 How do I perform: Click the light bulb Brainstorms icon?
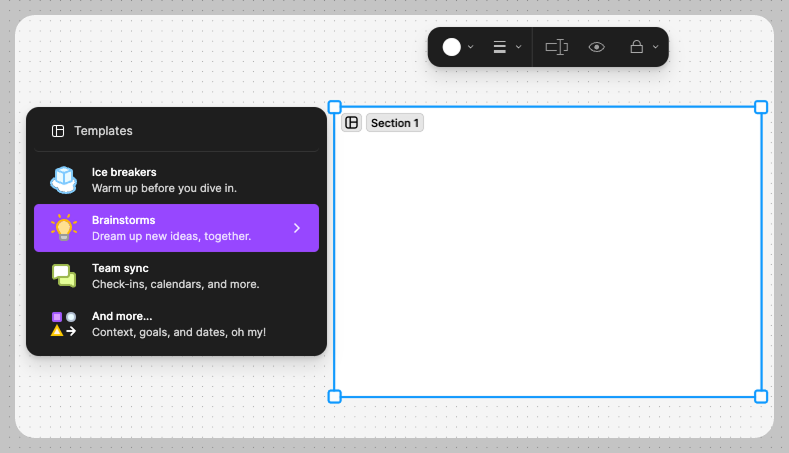pos(64,228)
